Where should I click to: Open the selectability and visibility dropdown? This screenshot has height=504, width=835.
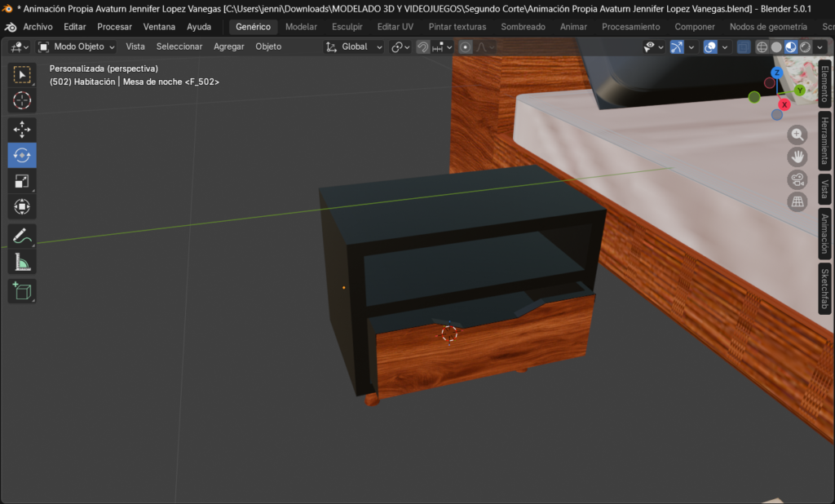tap(653, 47)
